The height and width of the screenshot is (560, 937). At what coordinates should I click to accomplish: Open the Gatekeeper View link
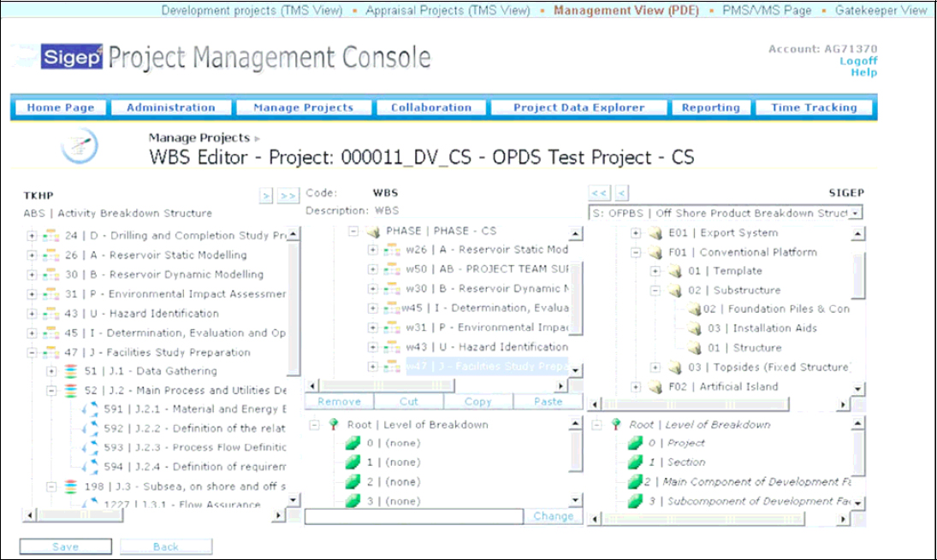point(881,10)
